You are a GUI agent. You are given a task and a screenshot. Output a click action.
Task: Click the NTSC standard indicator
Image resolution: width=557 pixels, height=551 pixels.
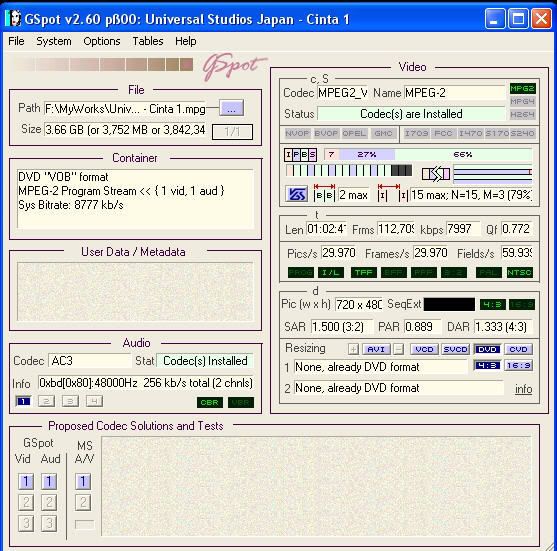[x=520, y=272]
